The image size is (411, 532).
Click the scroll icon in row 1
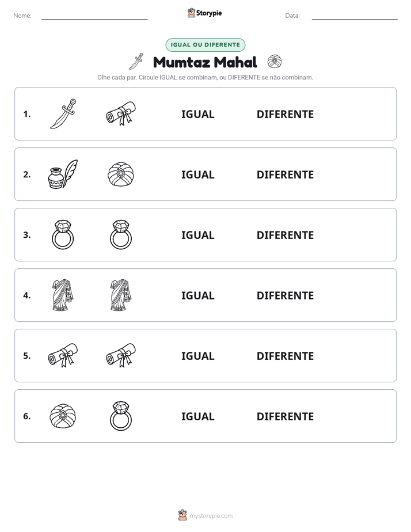[121, 113]
